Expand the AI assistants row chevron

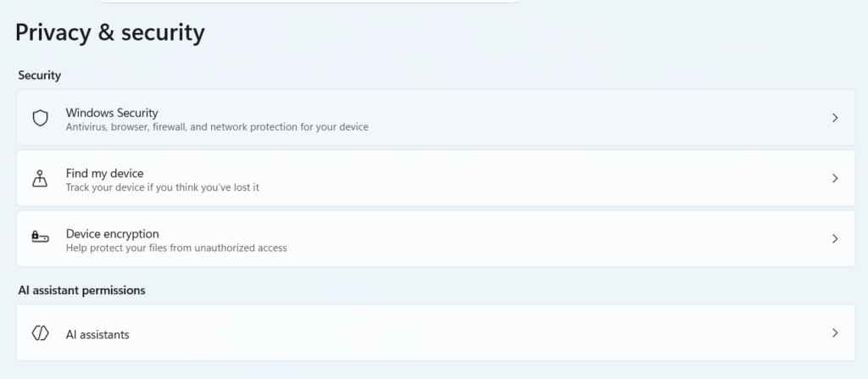(x=835, y=333)
